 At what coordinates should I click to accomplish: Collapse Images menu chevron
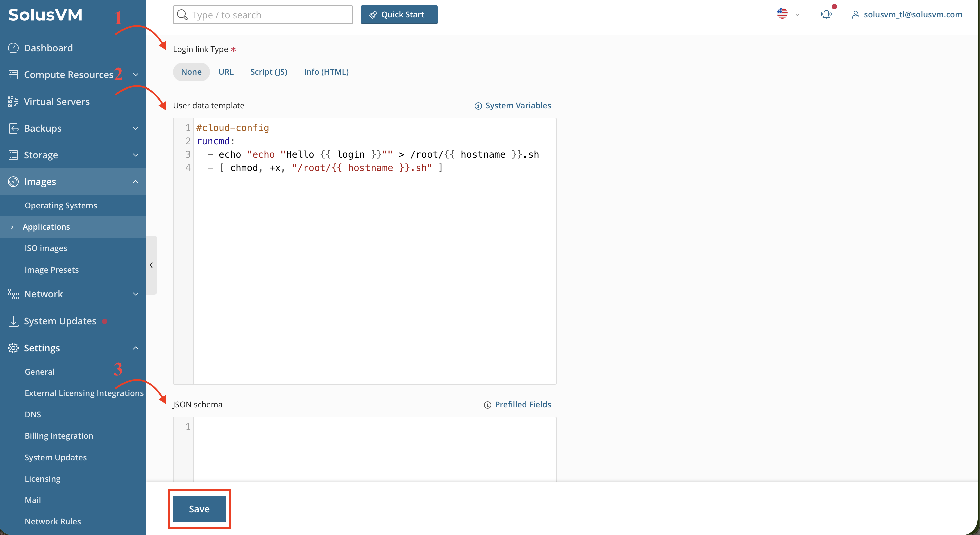tap(136, 181)
